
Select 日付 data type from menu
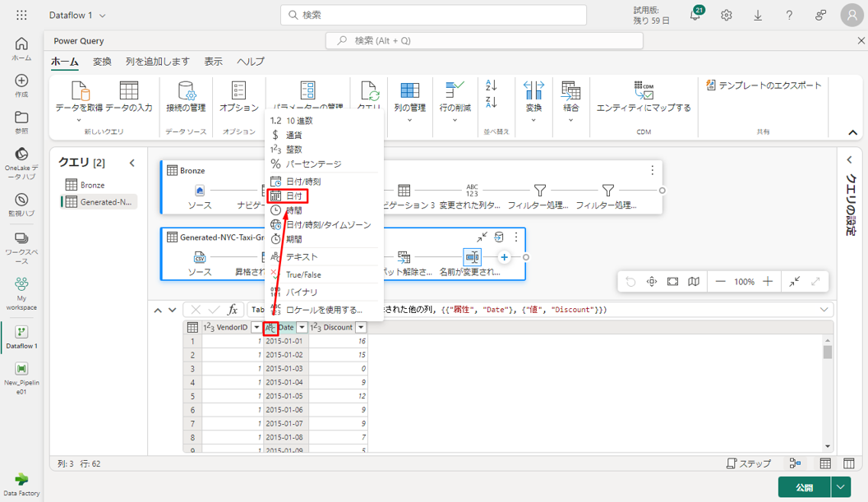point(293,196)
